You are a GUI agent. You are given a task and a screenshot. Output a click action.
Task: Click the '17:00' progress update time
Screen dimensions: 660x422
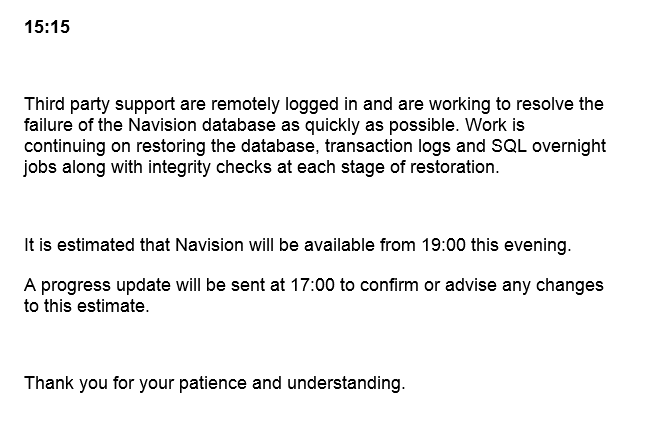tap(312, 285)
